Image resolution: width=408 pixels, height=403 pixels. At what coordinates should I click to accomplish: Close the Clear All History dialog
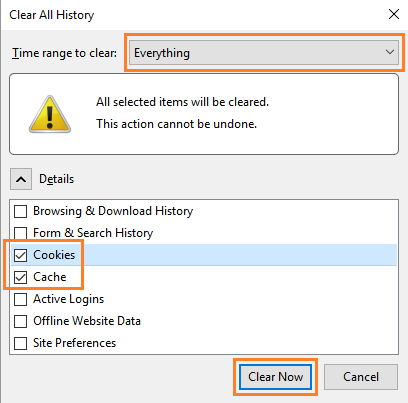point(394,14)
